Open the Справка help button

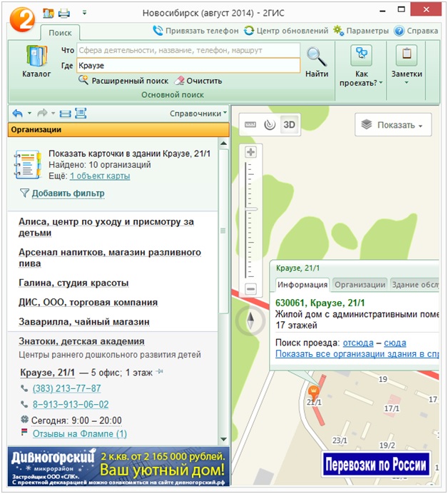pos(416,31)
